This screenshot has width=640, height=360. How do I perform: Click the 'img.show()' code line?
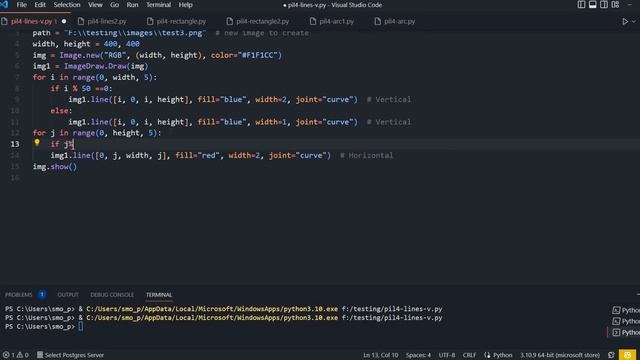[55, 167]
